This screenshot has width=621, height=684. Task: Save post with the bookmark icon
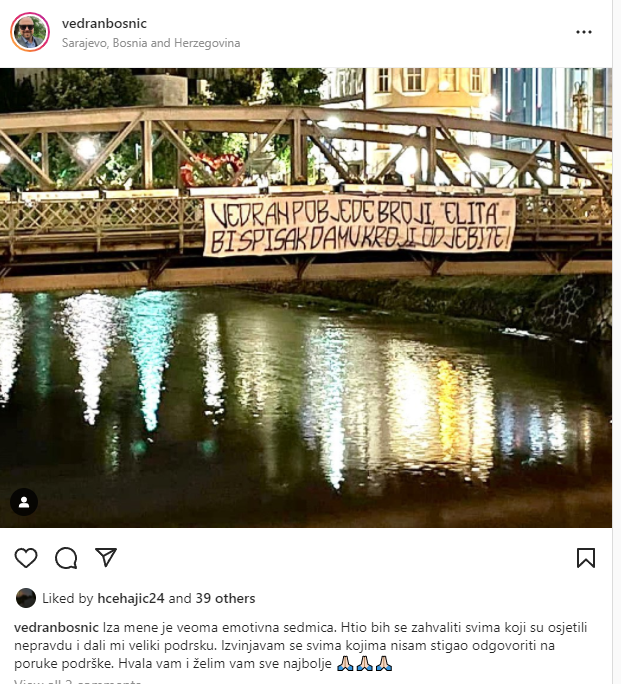pyautogui.click(x=586, y=558)
